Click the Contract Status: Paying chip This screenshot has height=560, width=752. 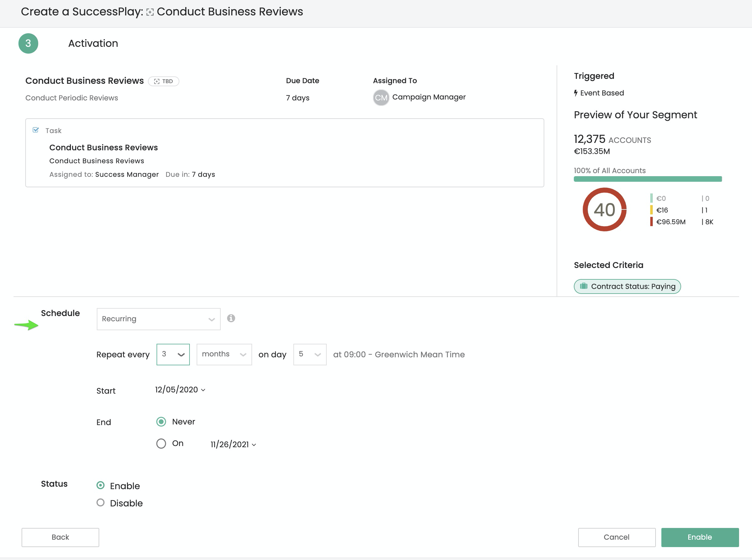[627, 286]
